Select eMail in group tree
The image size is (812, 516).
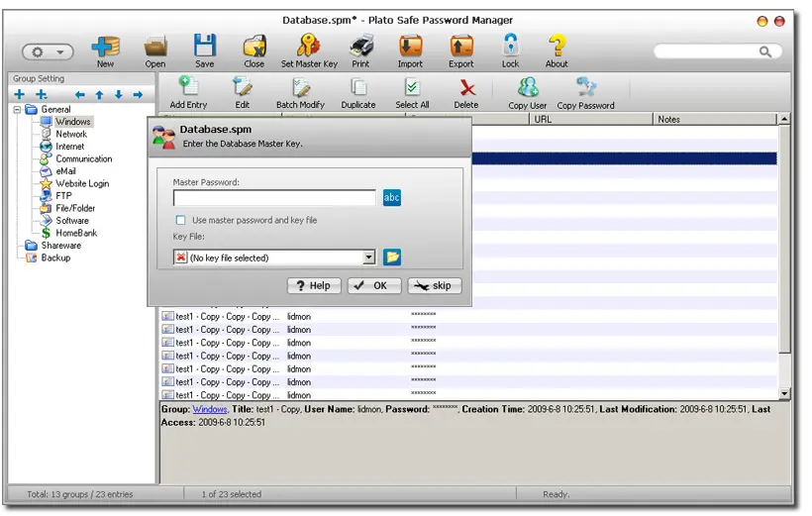point(65,171)
